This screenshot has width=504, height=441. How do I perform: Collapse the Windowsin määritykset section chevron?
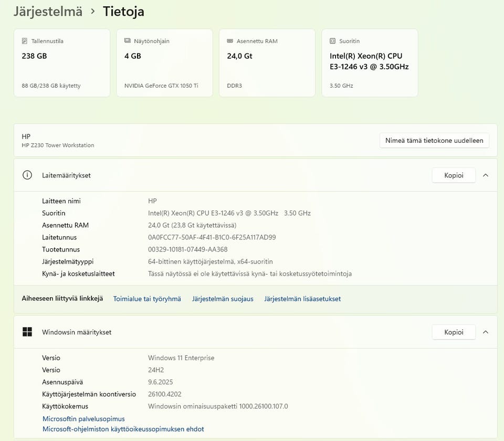point(486,332)
